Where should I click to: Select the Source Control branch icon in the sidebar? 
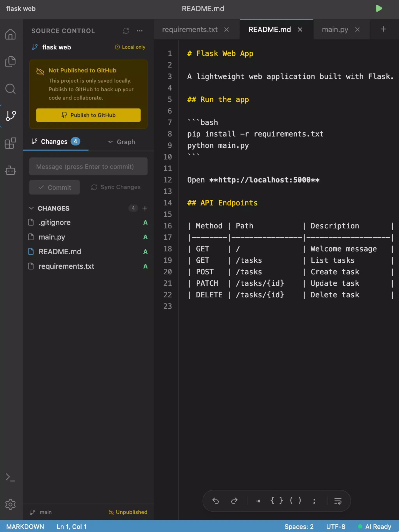(11, 116)
